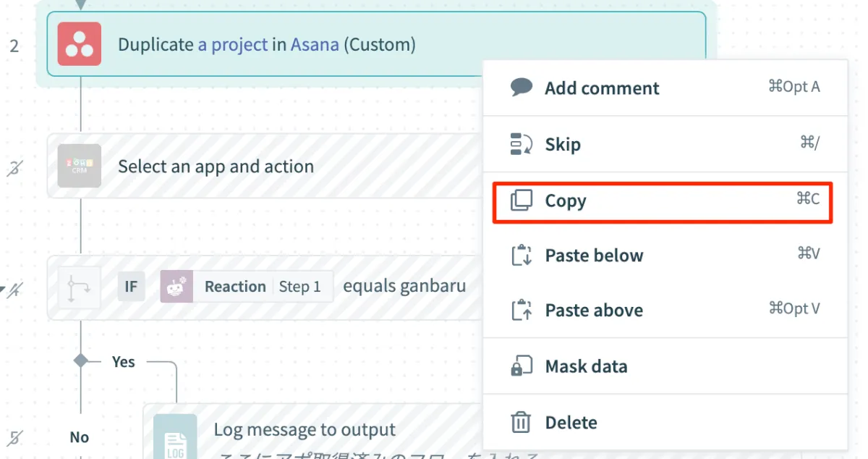This screenshot has width=868, height=459.
Task: Click the Reaction bot icon in IF step
Action: click(176, 287)
